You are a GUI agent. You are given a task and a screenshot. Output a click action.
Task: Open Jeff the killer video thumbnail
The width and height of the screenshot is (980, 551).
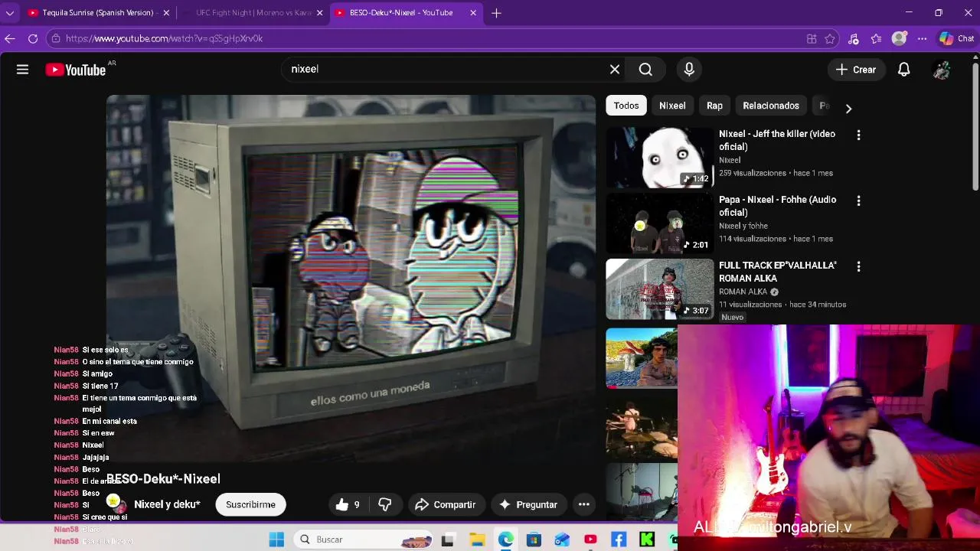tap(659, 157)
